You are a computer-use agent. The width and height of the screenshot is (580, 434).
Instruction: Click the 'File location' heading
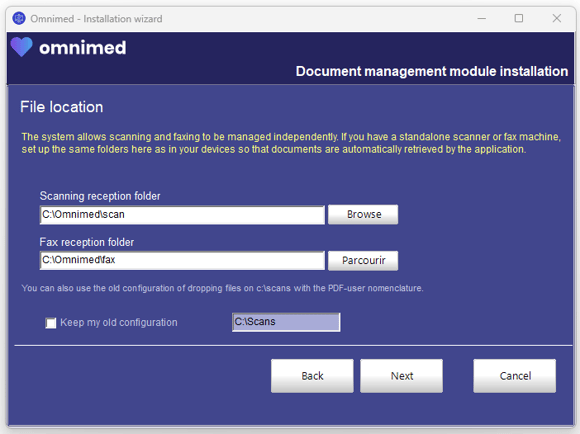[x=61, y=107]
